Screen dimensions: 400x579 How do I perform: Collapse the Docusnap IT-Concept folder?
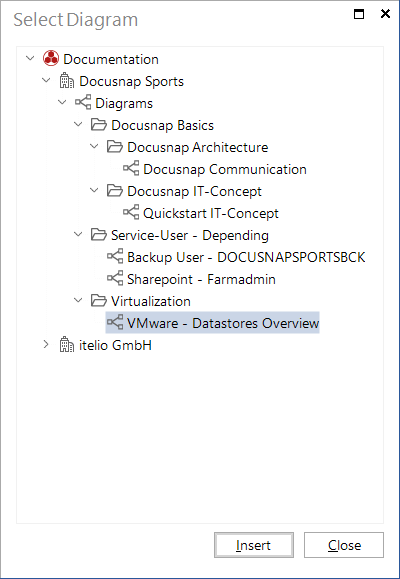pyautogui.click(x=94, y=190)
